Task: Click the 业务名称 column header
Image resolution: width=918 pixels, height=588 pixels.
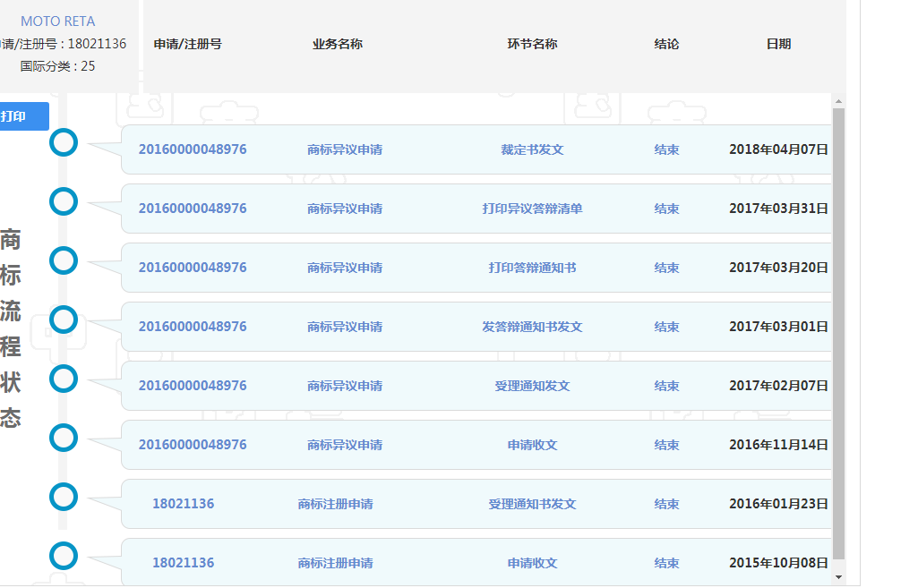Action: tap(336, 43)
